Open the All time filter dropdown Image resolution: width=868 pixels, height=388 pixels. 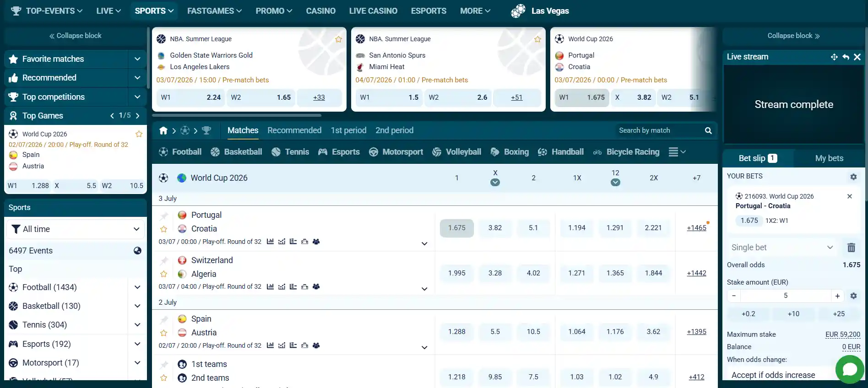pos(76,229)
